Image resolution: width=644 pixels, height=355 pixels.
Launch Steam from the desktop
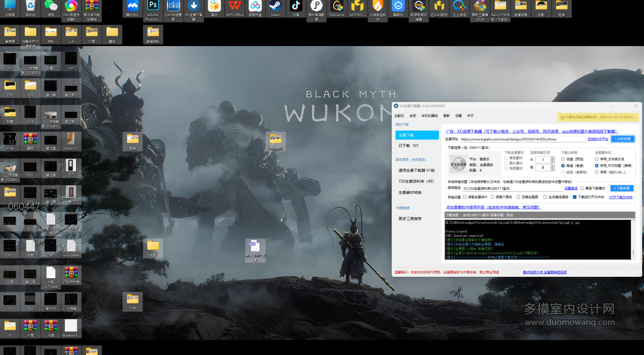[x=275, y=6]
